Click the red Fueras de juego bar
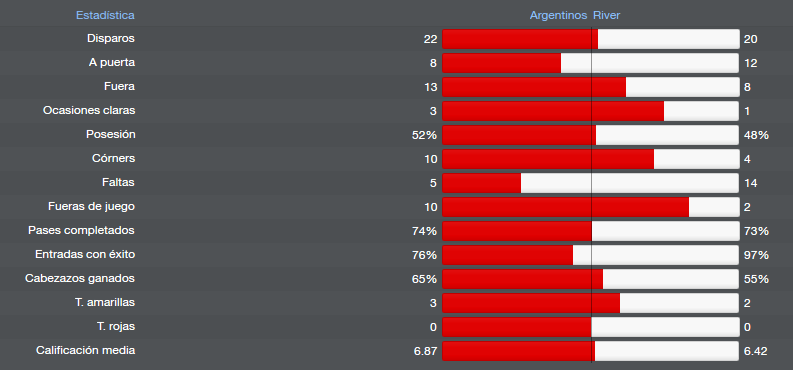 pyautogui.click(x=565, y=207)
